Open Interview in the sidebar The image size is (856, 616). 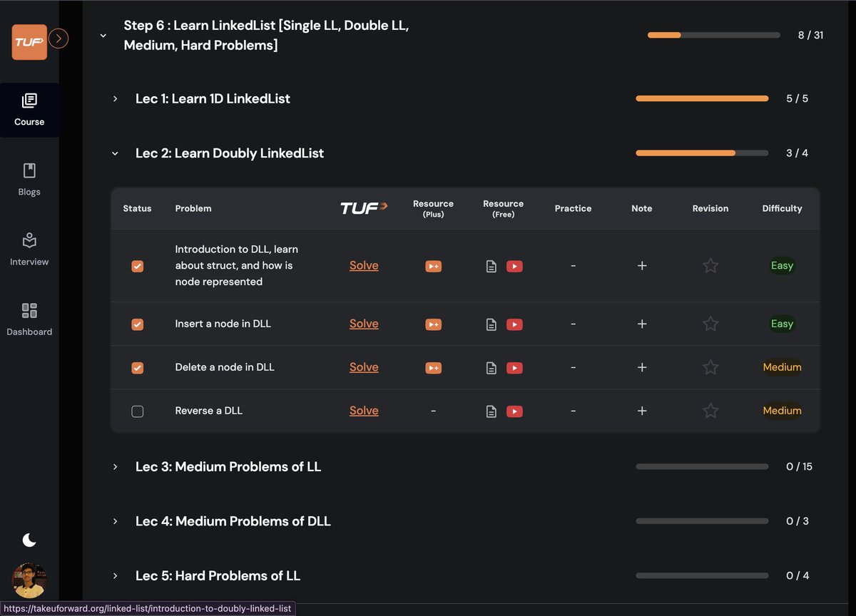click(x=29, y=250)
